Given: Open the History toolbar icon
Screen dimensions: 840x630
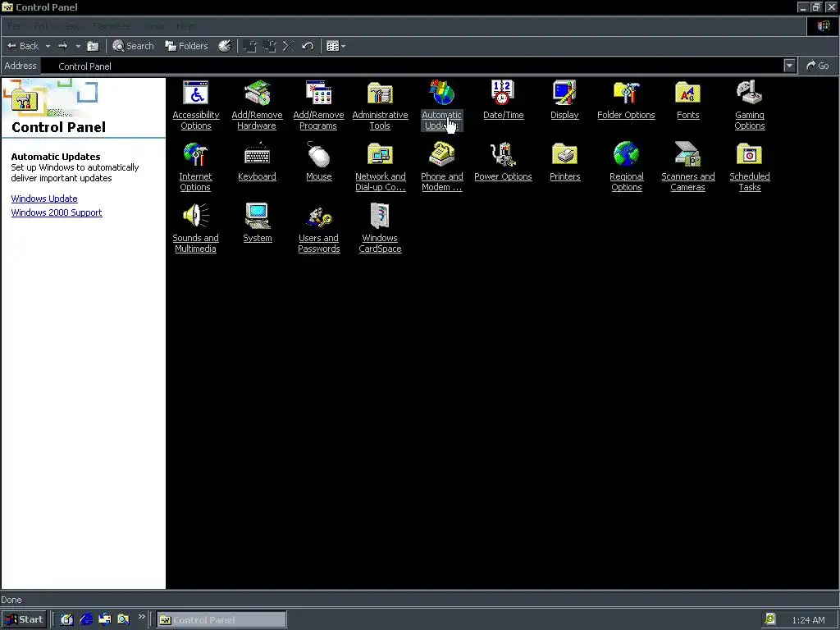Looking at the screenshot, I should click(225, 46).
